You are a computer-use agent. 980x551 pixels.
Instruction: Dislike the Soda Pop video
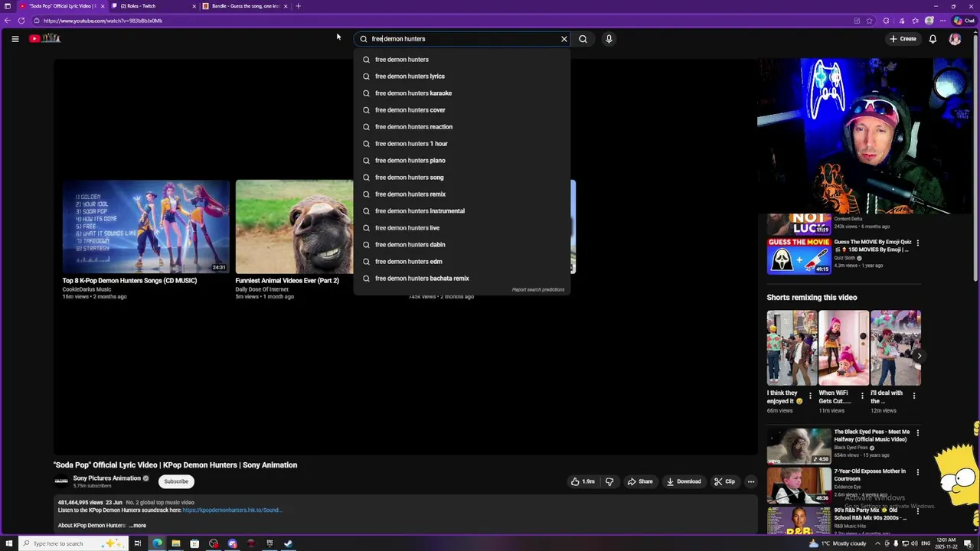pyautogui.click(x=609, y=481)
